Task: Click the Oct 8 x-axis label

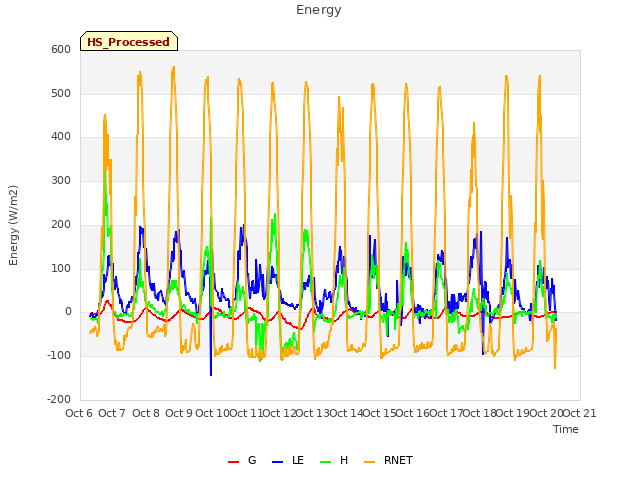Action: pos(146,413)
